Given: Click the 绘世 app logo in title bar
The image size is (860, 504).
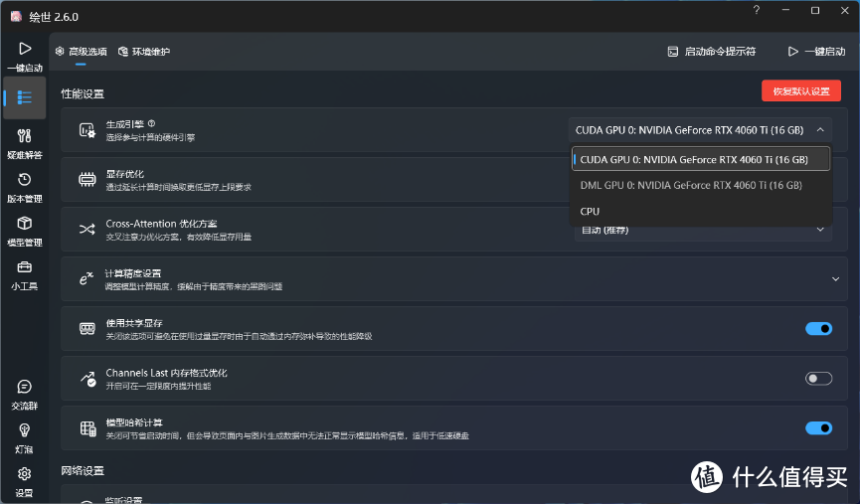Looking at the screenshot, I should [17, 17].
